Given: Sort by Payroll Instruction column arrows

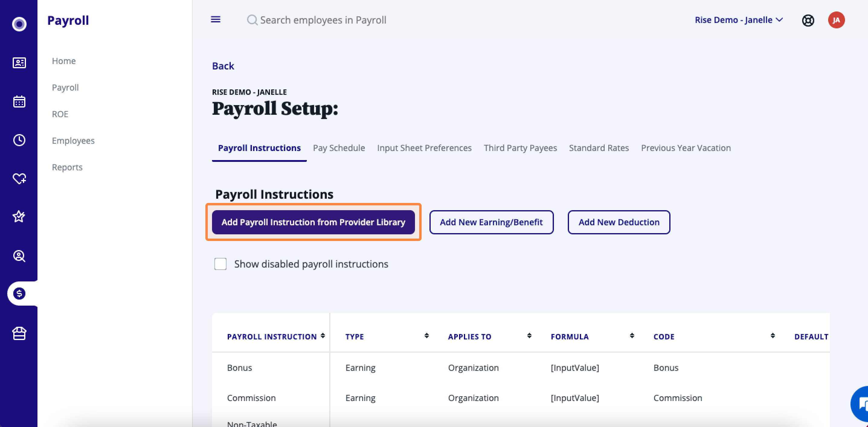Looking at the screenshot, I should [323, 336].
